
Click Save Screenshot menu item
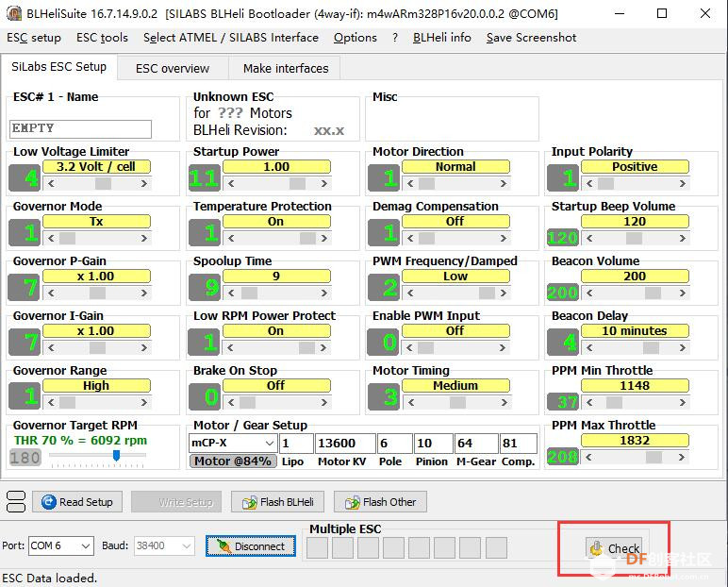532,38
